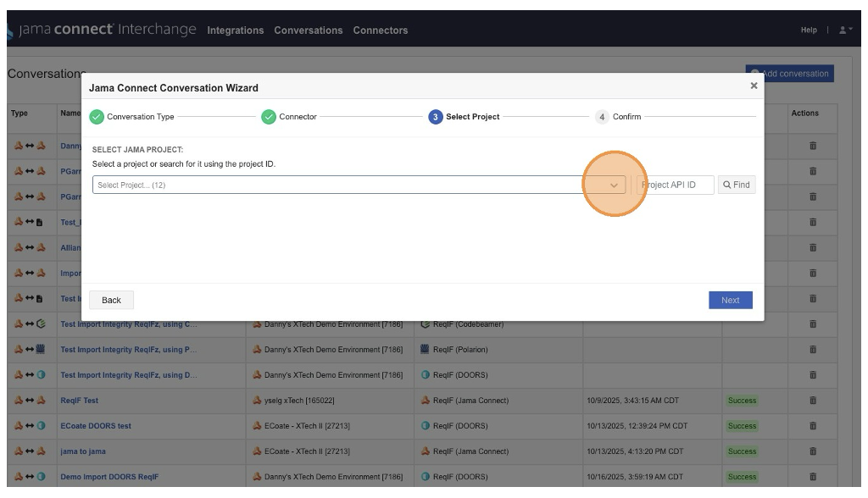Click the Help link in header
Screen dimensions: 868x498
[x=809, y=30]
